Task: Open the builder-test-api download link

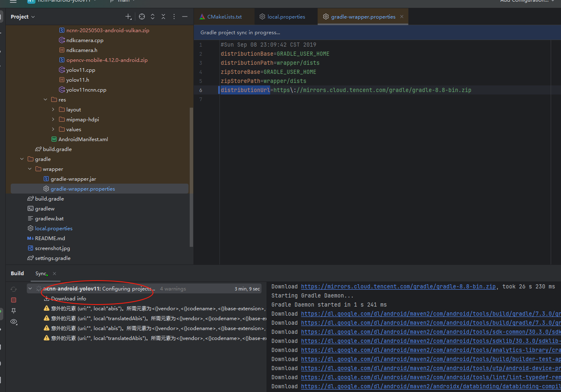Action: [x=431, y=359]
